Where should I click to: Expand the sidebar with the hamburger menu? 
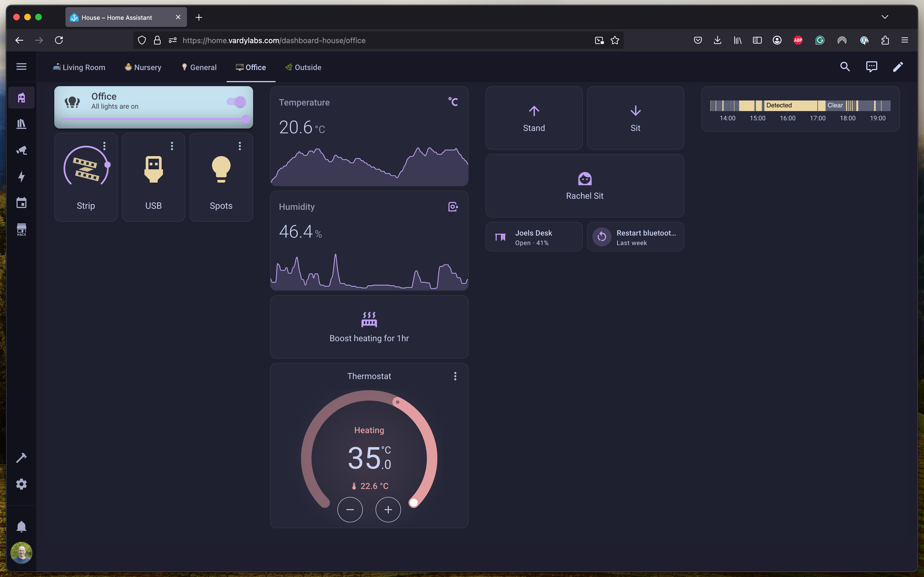[x=21, y=67]
